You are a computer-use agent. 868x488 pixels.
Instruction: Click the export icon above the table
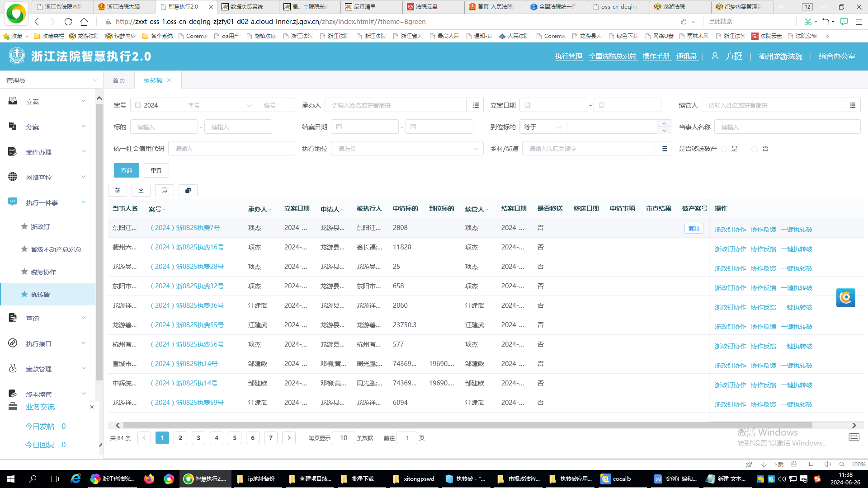coord(165,190)
